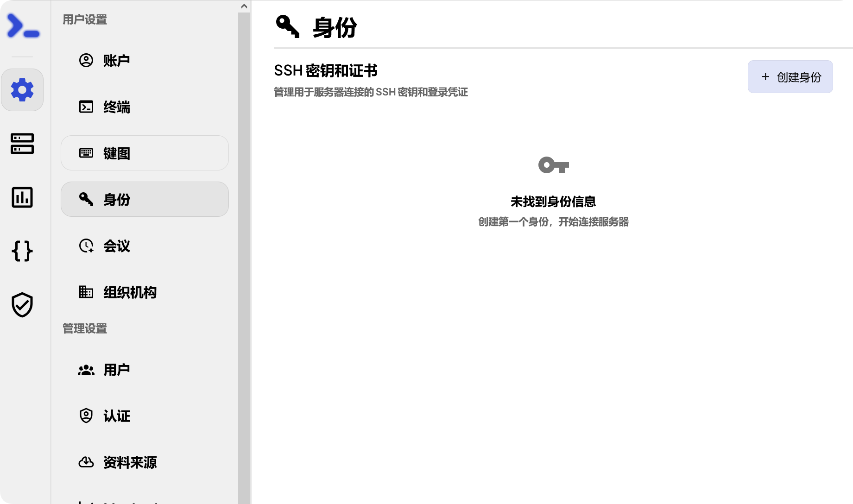This screenshot has width=853, height=504.
Task: Open the settings gear icon
Action: pyautogui.click(x=22, y=90)
